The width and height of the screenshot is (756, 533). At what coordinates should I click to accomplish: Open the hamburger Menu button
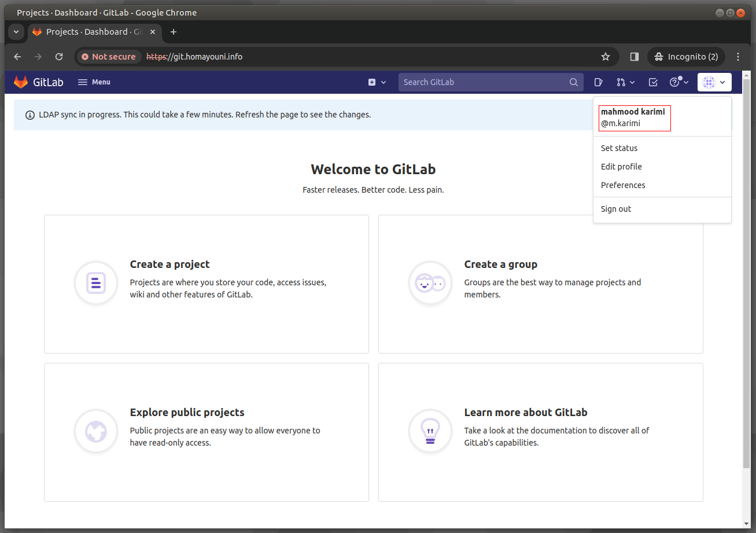coord(94,82)
